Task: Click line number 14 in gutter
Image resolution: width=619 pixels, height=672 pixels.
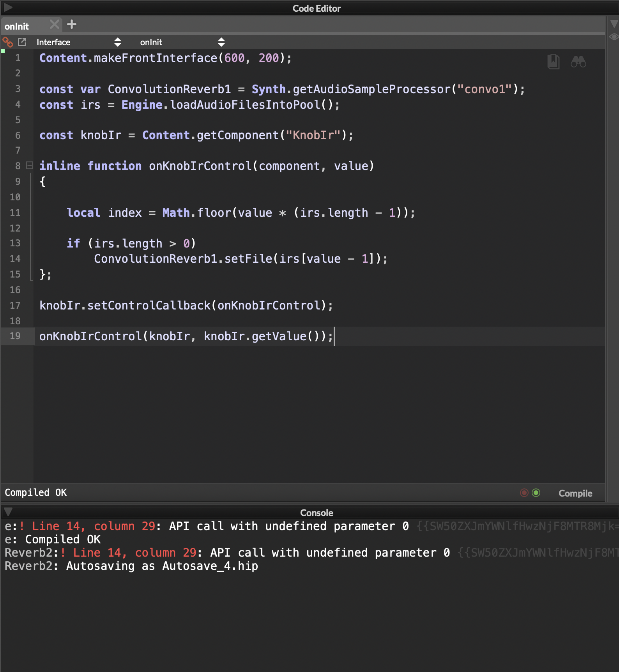Action: coord(15,258)
